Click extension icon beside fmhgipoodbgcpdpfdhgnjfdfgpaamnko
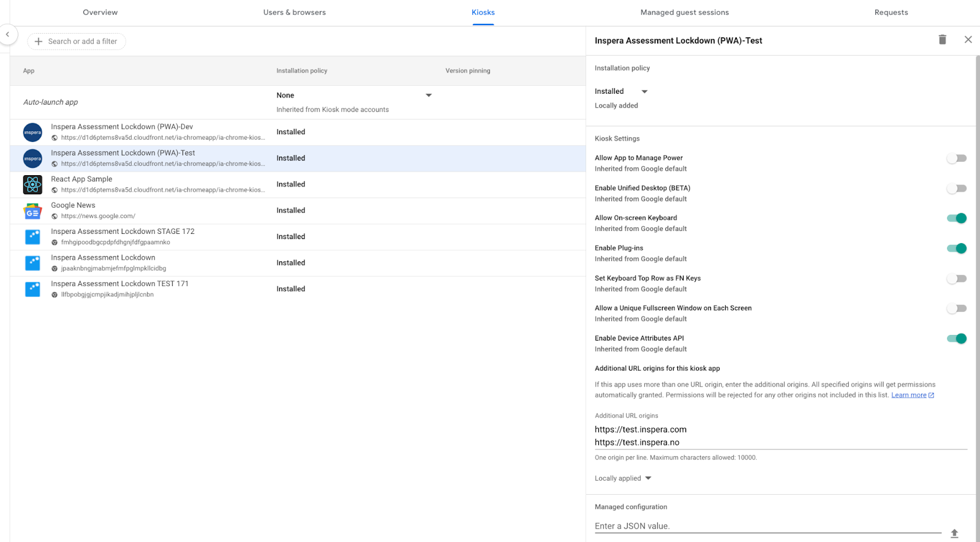The height and width of the screenshot is (542, 980). [x=55, y=243]
